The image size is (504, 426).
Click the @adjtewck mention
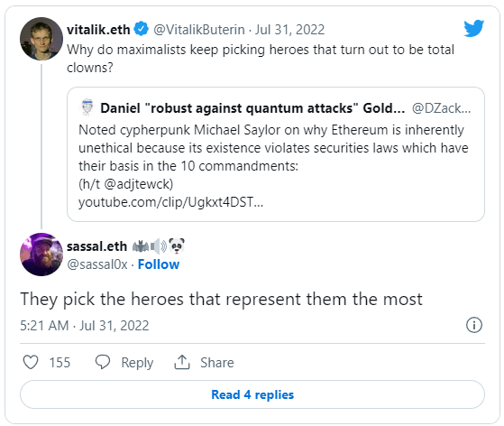pyautogui.click(x=139, y=184)
